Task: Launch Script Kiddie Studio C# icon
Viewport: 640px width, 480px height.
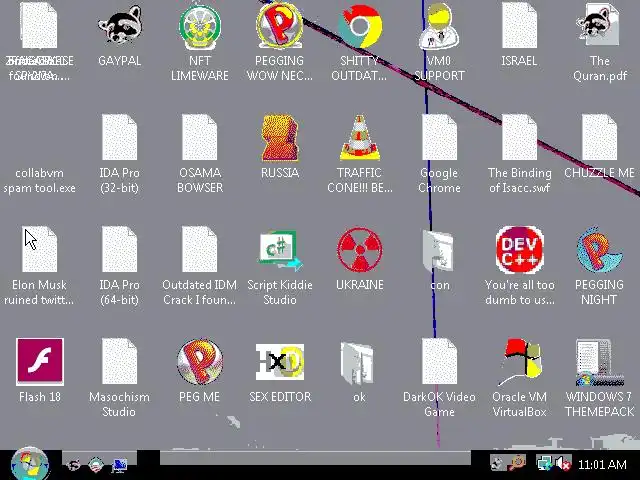Action: (280, 250)
